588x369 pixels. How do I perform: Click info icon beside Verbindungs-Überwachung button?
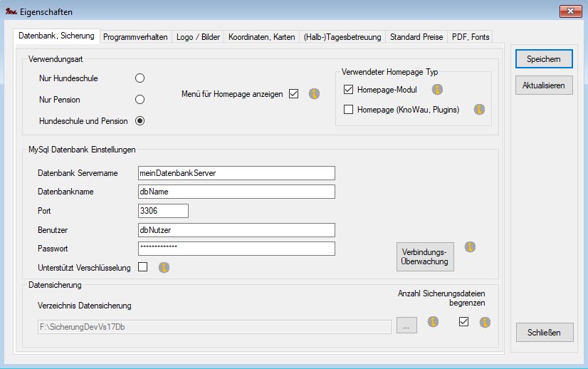point(470,247)
